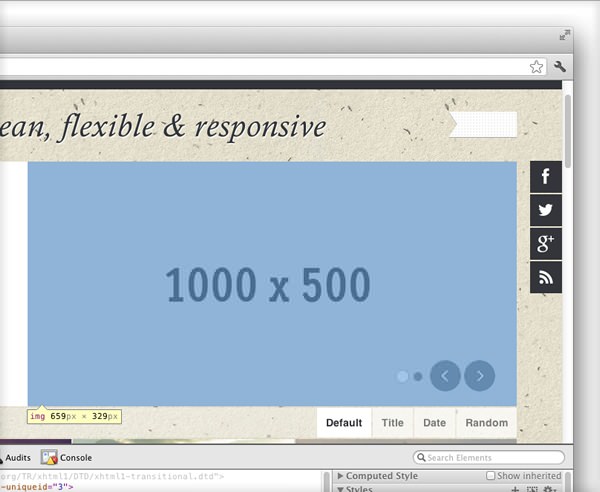
Task: Click the uniqueid="3" code line
Action: (37, 487)
